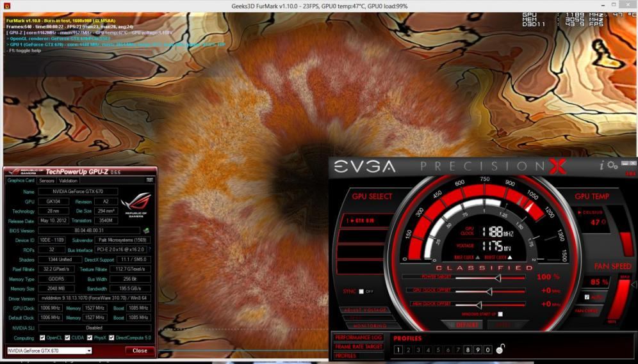This screenshot has width=638, height=364.
Task: Click the NVIDIA SLI Disabled field
Action: pos(94,328)
